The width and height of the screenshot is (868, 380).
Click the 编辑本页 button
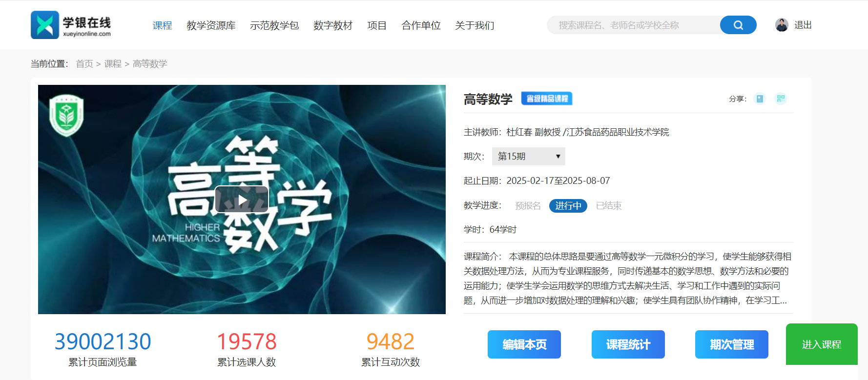[x=524, y=344]
